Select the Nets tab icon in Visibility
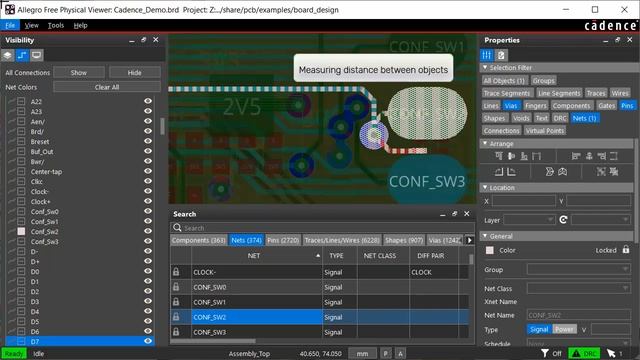The image size is (640, 360). tap(22, 55)
